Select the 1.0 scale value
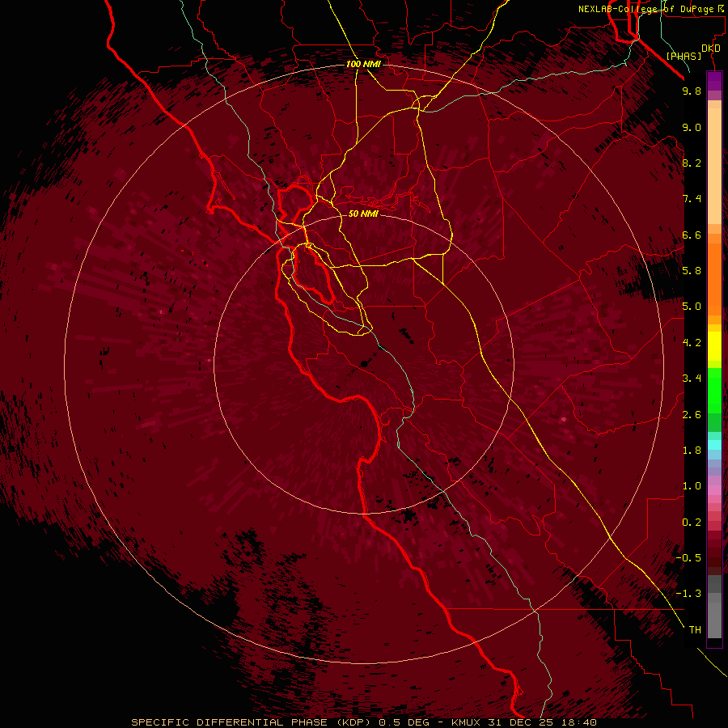The width and height of the screenshot is (728, 728). point(692,486)
